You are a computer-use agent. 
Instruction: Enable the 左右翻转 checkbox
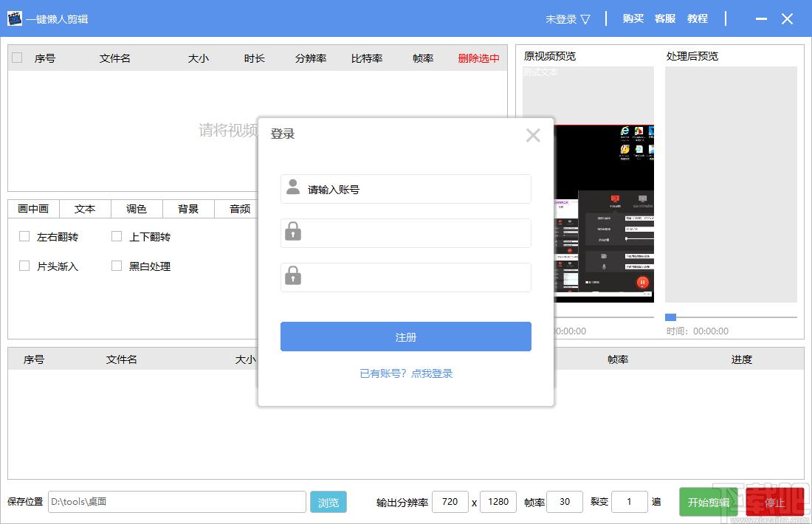(24, 236)
